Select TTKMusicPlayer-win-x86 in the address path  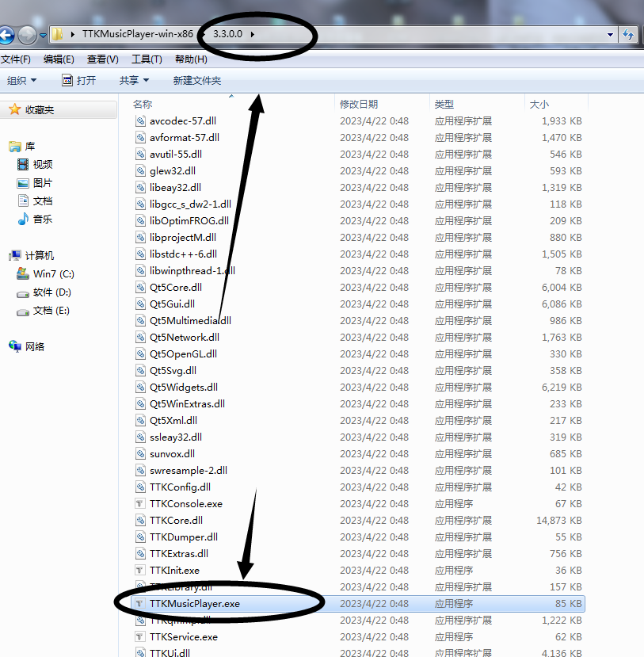pos(138,34)
